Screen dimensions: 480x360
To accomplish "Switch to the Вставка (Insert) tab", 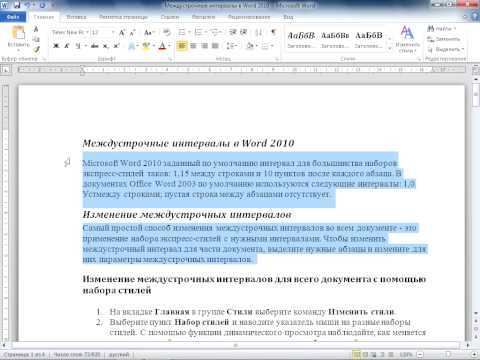I will click(76, 17).
